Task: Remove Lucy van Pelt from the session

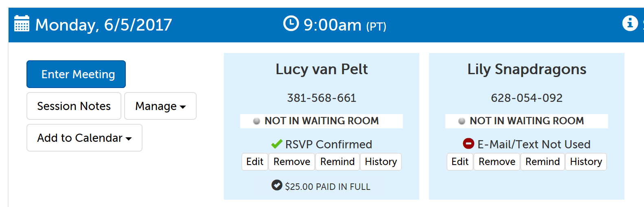Action: [x=291, y=162]
